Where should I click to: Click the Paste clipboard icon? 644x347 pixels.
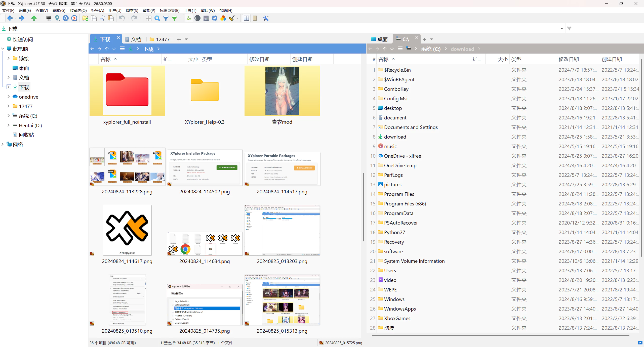point(111,18)
